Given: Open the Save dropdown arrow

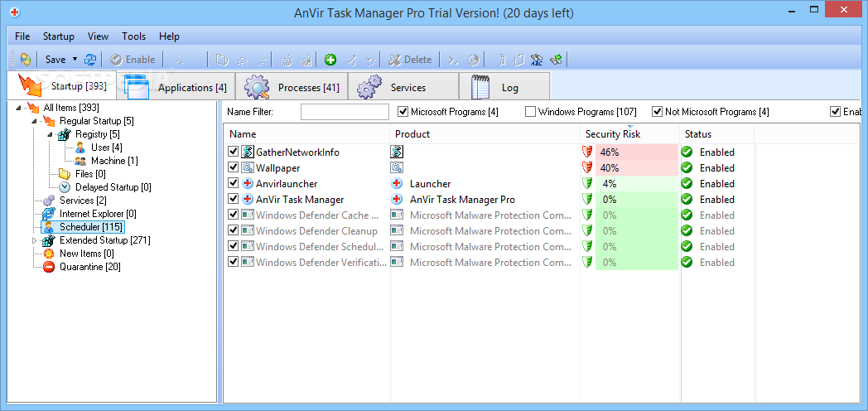Looking at the screenshot, I should coord(75,60).
